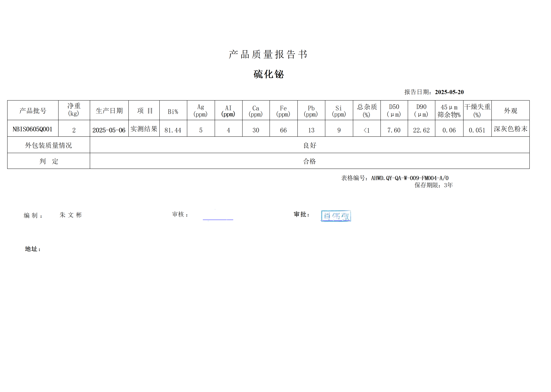Click the 产品批号 column header

(33, 110)
